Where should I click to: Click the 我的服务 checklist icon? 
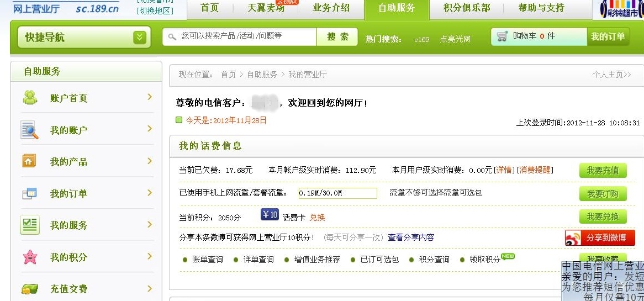(x=30, y=225)
